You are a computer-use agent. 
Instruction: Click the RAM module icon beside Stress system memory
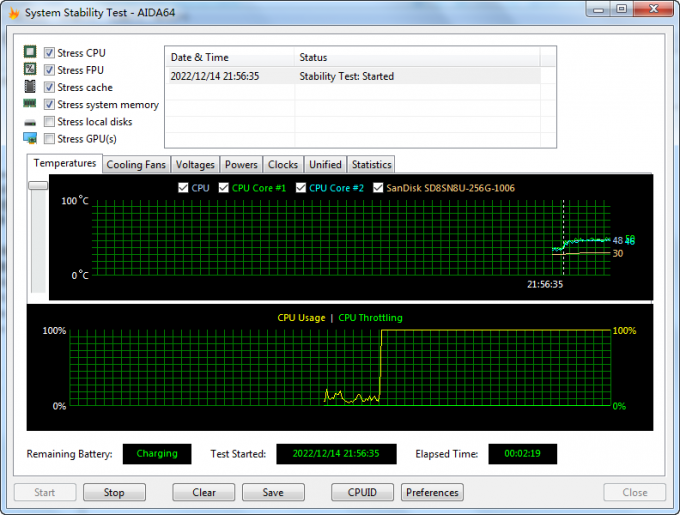(30, 104)
